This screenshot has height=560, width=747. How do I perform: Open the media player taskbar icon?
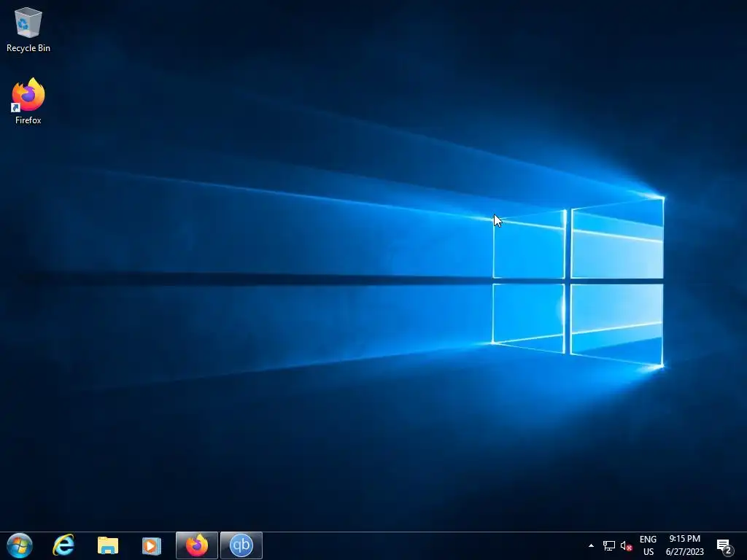click(152, 545)
